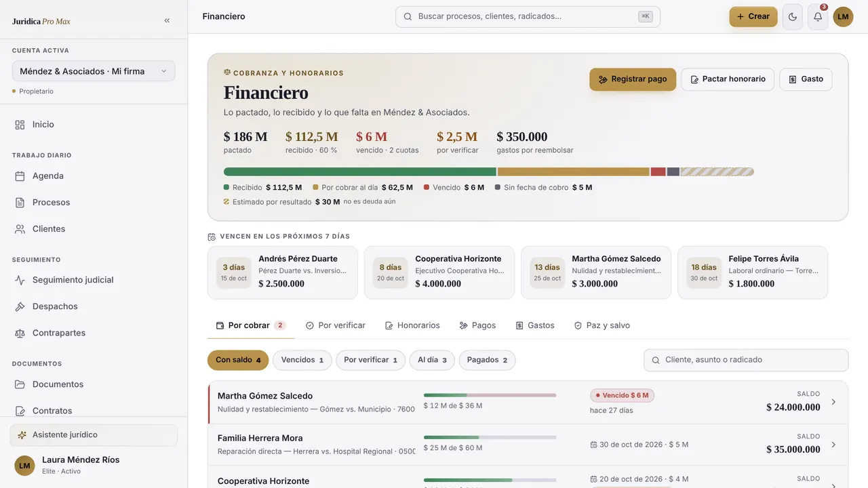868x488 pixels.
Task: Open the Pagos tab
Action: (477, 325)
